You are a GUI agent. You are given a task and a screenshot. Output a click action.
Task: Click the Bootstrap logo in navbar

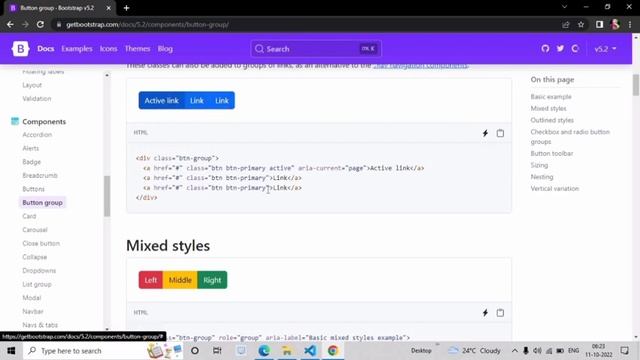(x=20, y=49)
